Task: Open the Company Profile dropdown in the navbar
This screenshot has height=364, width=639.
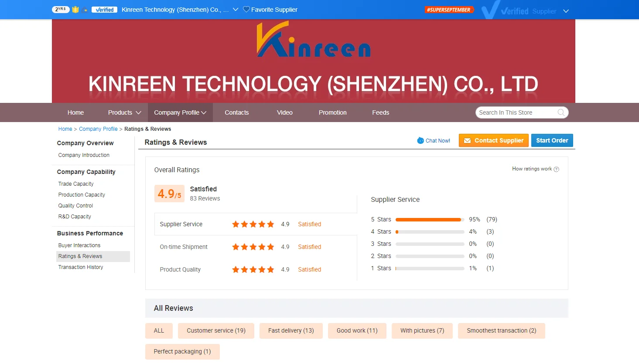Action: [180, 112]
